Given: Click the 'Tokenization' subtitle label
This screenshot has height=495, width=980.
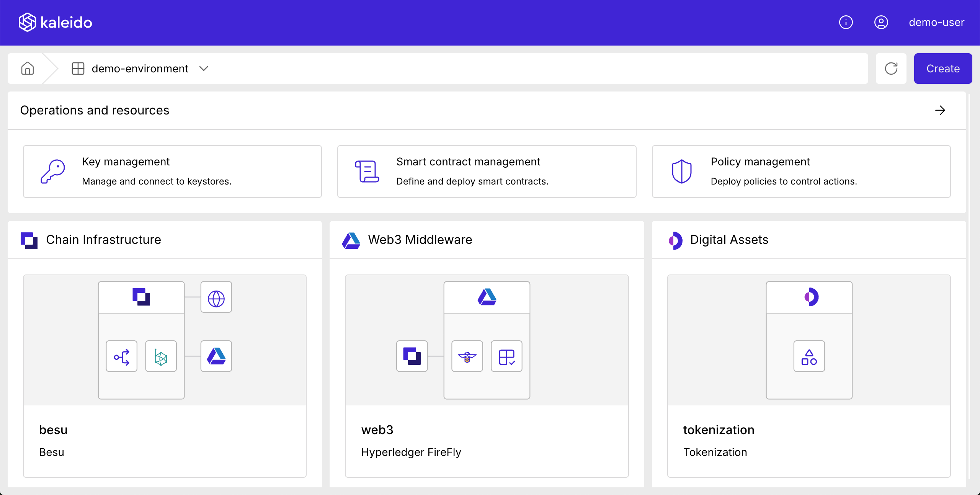Looking at the screenshot, I should (x=715, y=453).
